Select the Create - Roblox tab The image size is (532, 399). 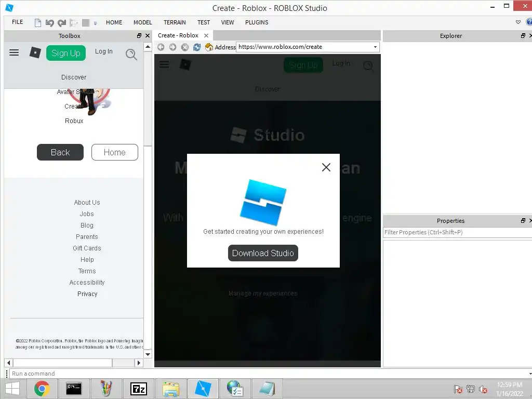click(x=178, y=35)
